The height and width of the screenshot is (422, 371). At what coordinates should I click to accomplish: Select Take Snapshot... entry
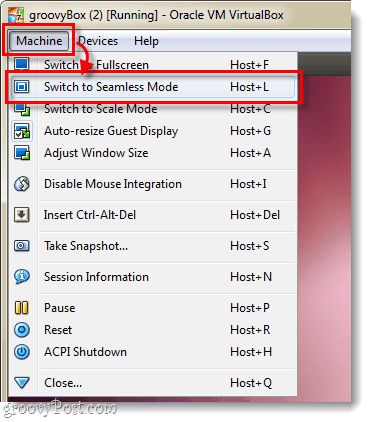(153, 246)
